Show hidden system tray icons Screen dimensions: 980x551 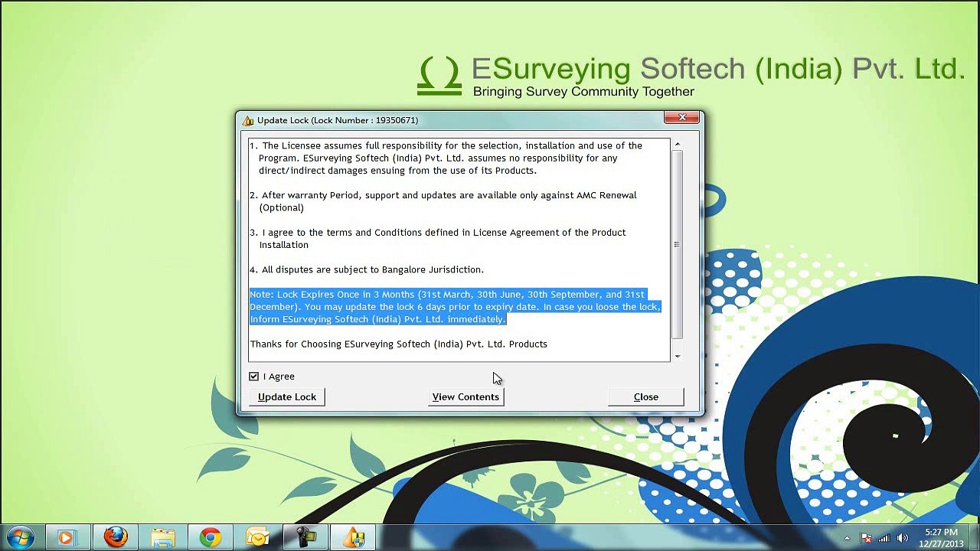coord(847,538)
